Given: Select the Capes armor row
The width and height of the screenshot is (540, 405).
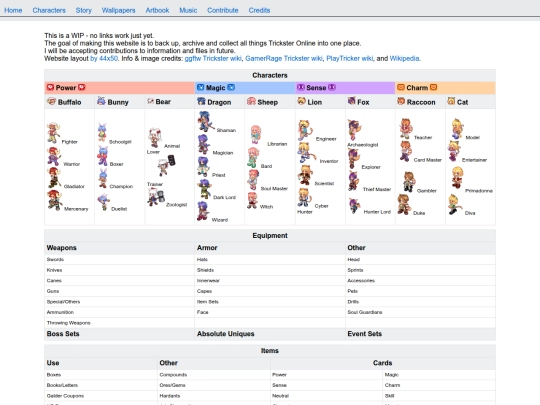Looking at the screenshot, I should pyautogui.click(x=270, y=291).
